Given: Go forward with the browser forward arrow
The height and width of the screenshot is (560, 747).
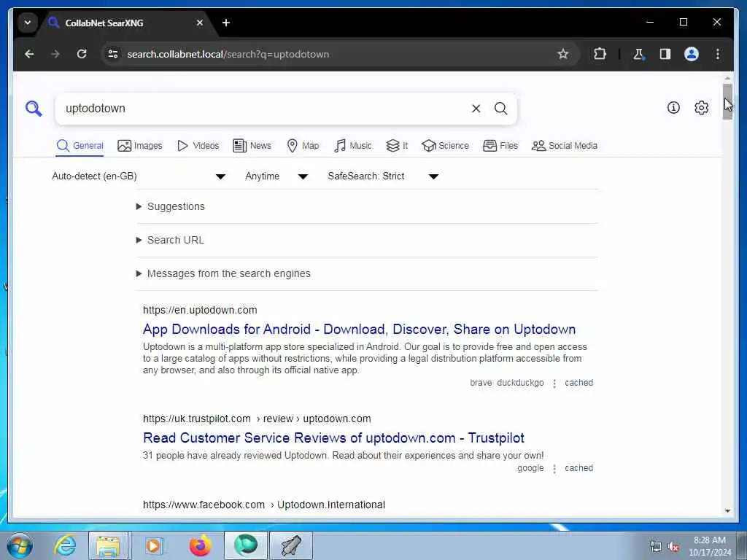Looking at the screenshot, I should pyautogui.click(x=55, y=54).
